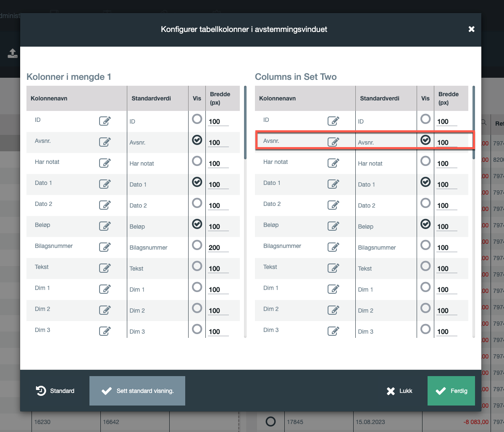Edit the Beløp column name in Set Two
Viewport: 504px width, 432px height.
point(333,226)
